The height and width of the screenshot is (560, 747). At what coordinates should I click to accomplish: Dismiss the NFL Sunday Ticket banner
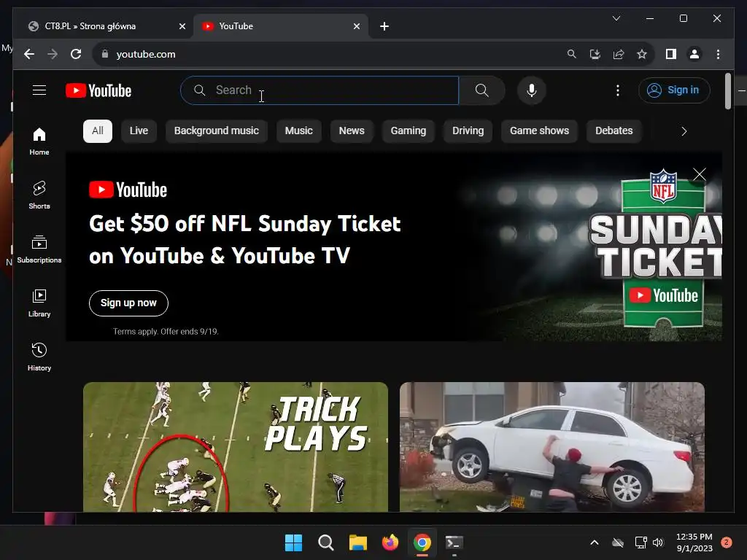click(x=700, y=174)
